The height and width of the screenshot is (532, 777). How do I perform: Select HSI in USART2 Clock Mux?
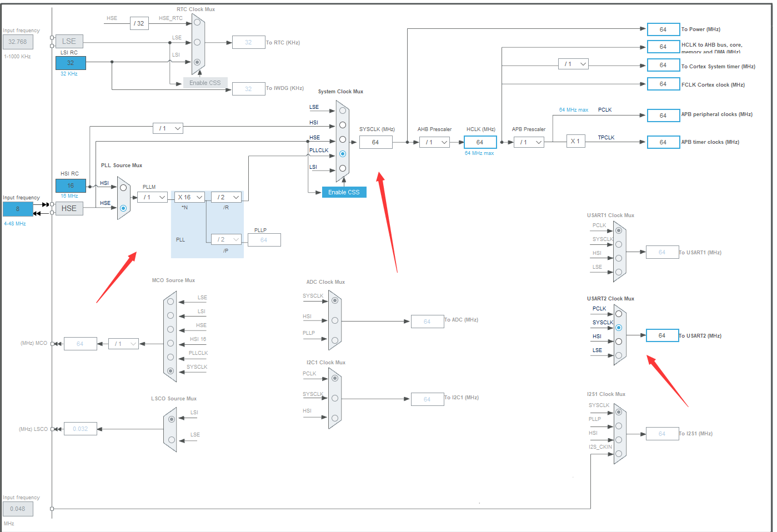[x=619, y=342]
